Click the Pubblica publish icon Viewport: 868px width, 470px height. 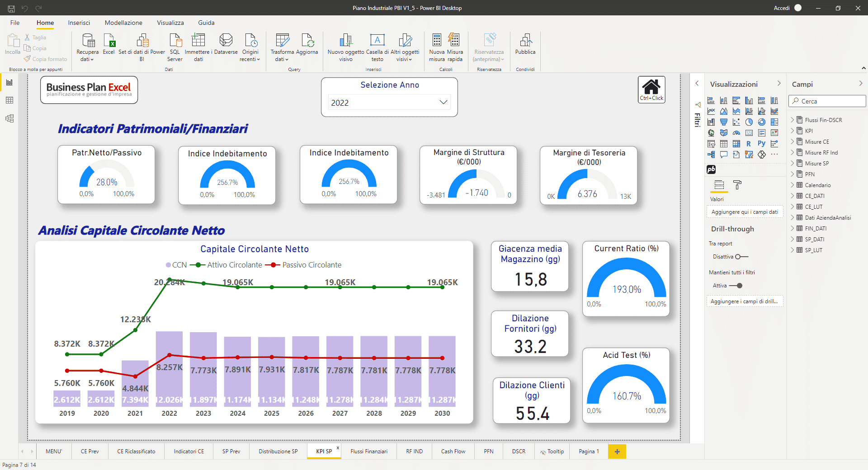[x=525, y=41]
